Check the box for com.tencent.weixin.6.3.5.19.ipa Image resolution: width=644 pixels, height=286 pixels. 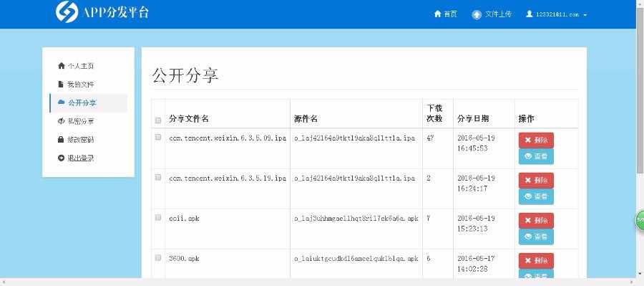pos(158,177)
